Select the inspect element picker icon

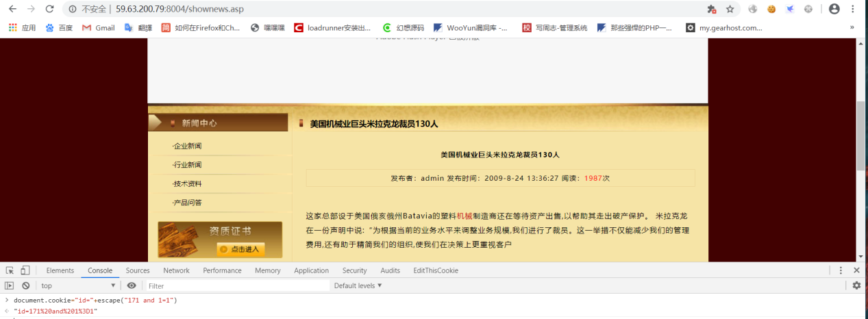pyautogui.click(x=10, y=270)
